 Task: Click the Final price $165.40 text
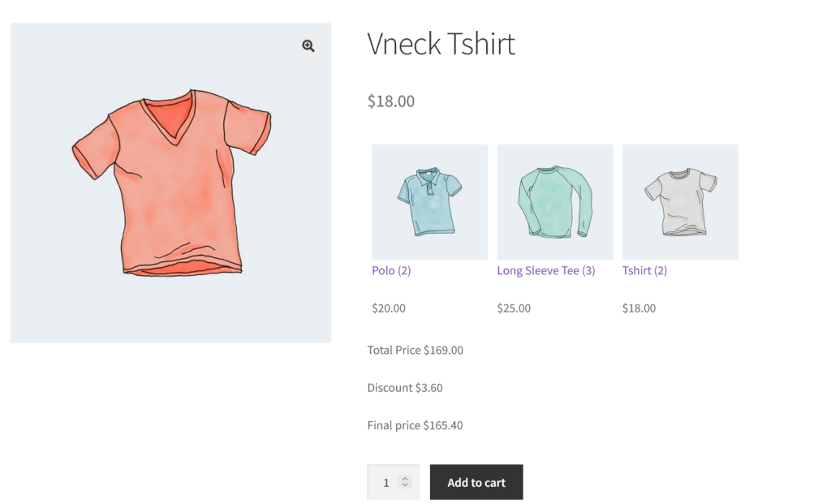click(415, 425)
